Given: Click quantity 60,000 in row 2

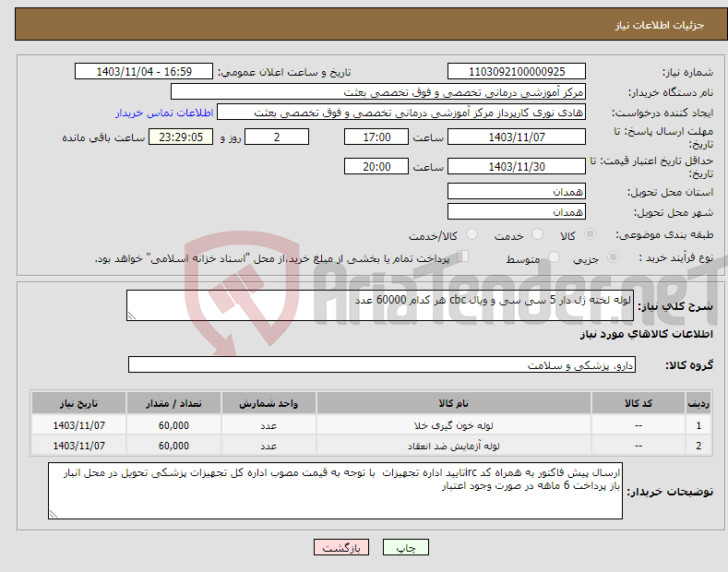Looking at the screenshot, I should [173, 446].
